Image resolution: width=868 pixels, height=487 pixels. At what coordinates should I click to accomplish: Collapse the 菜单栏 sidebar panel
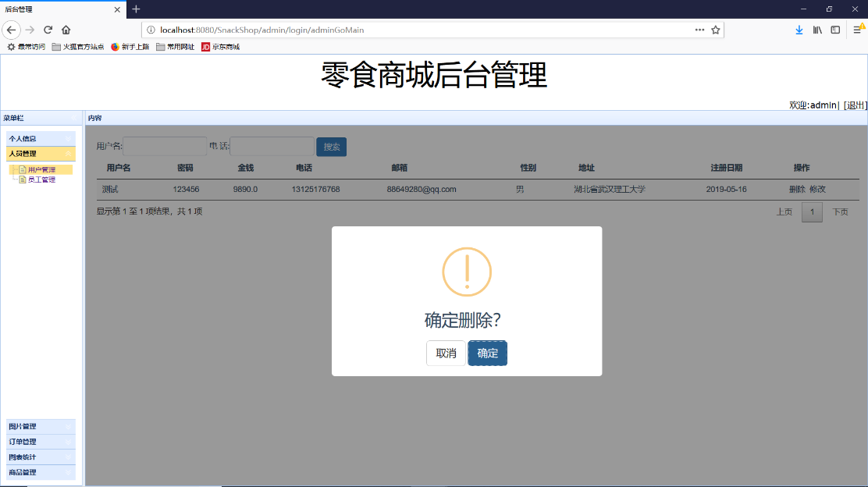[76, 118]
